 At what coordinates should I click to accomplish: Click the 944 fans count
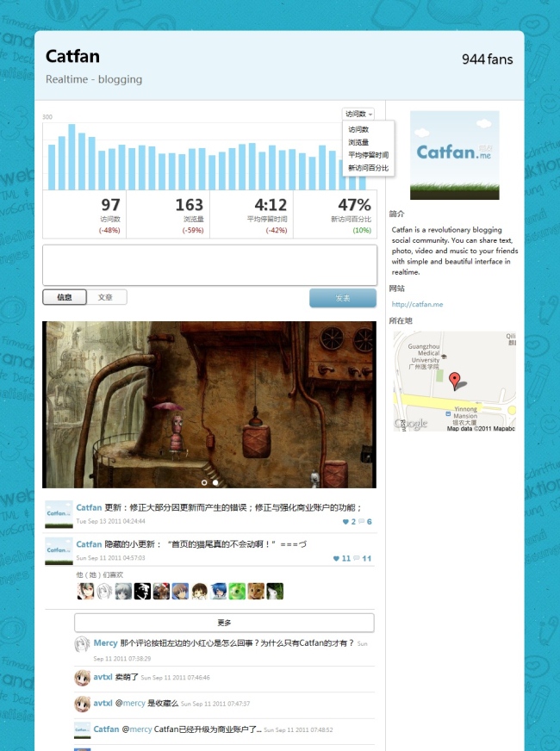click(x=487, y=59)
